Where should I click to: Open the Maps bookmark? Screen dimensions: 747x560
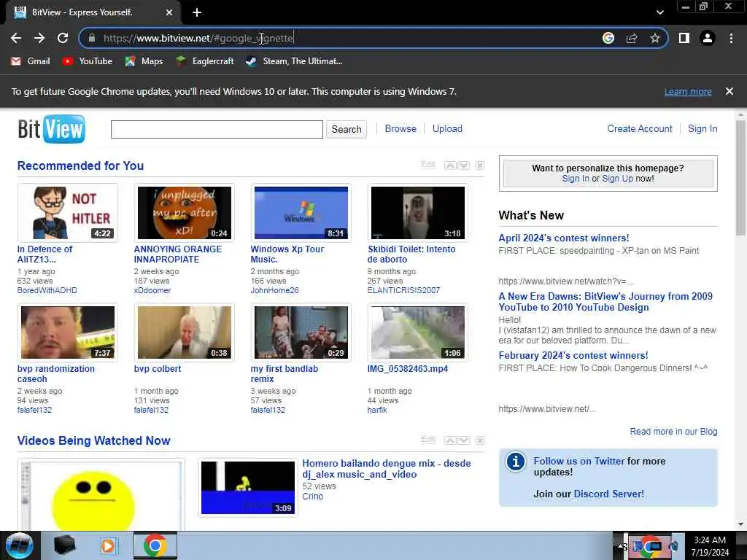click(x=144, y=61)
